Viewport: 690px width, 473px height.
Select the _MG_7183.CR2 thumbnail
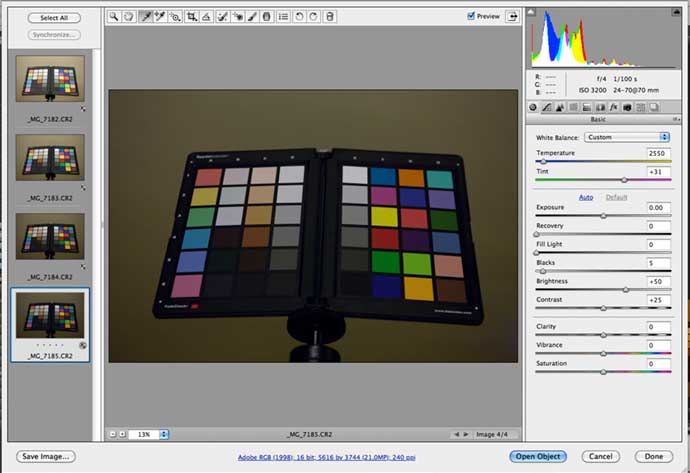click(50, 158)
